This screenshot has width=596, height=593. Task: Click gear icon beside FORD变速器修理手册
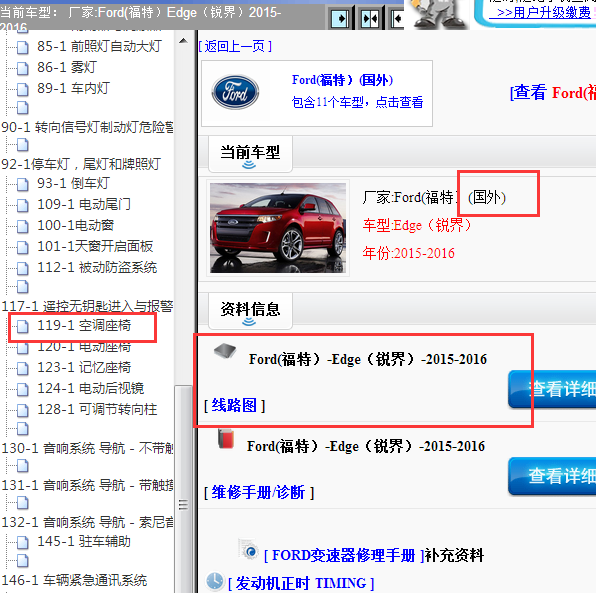coord(249,549)
